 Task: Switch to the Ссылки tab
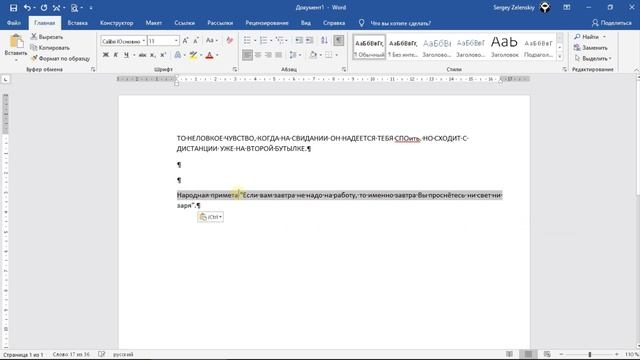(x=184, y=23)
